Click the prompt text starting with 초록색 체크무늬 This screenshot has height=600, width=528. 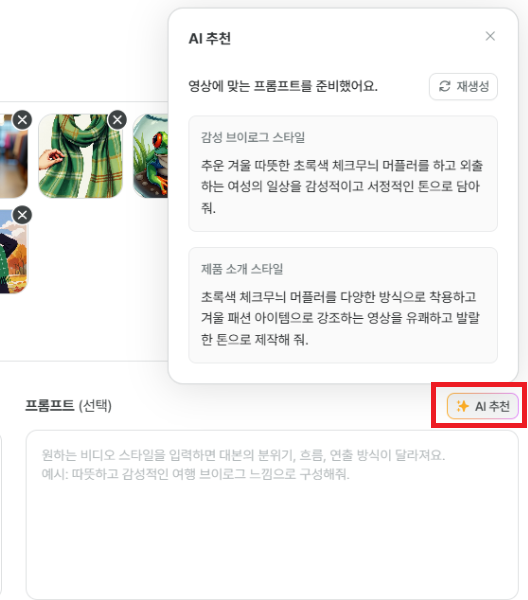(341, 318)
